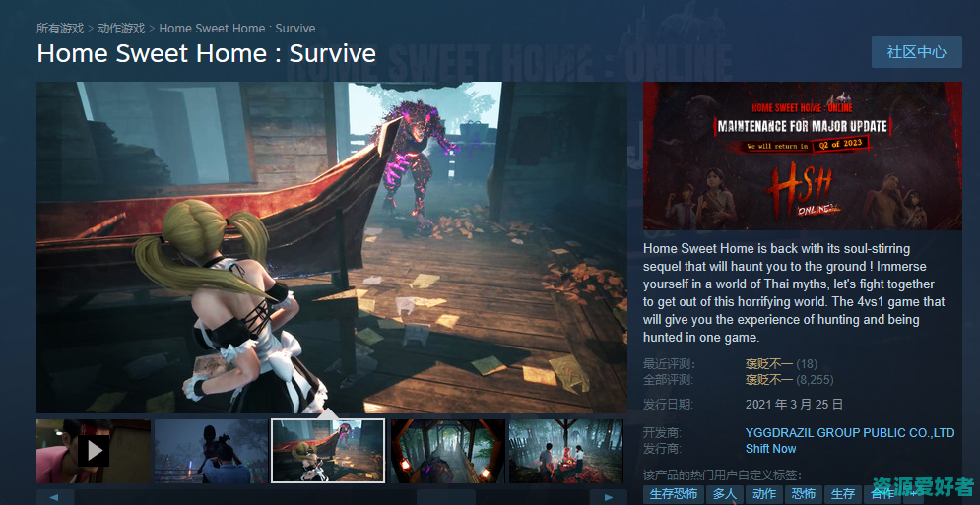Click the right arrow of thumbnail scrollbar
Screen dimensions: 980x505
609,497
